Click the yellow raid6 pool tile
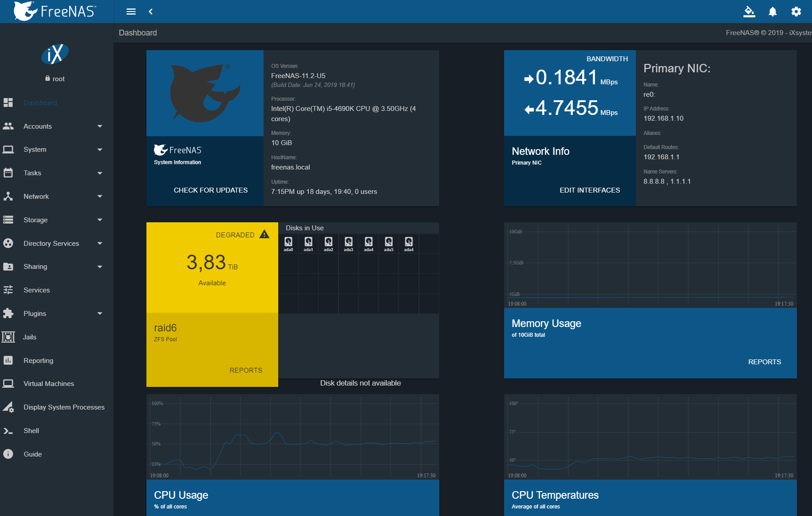The image size is (812, 516). [212, 304]
